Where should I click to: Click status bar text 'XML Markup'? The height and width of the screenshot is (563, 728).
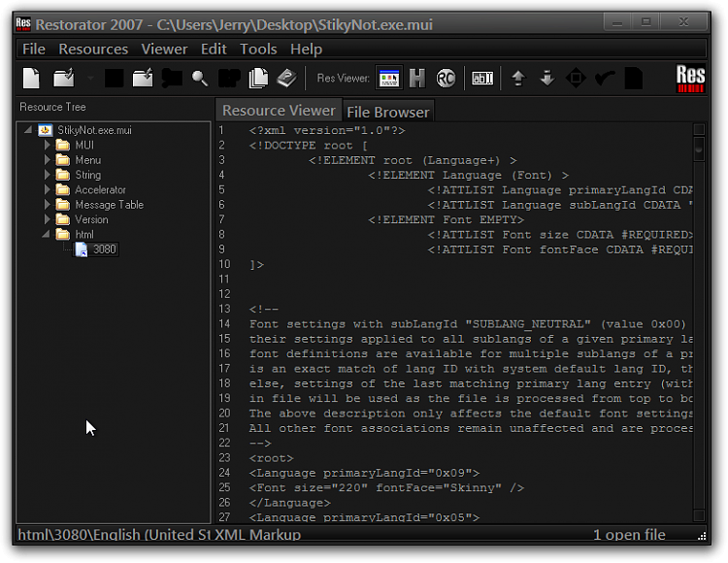click(257, 535)
